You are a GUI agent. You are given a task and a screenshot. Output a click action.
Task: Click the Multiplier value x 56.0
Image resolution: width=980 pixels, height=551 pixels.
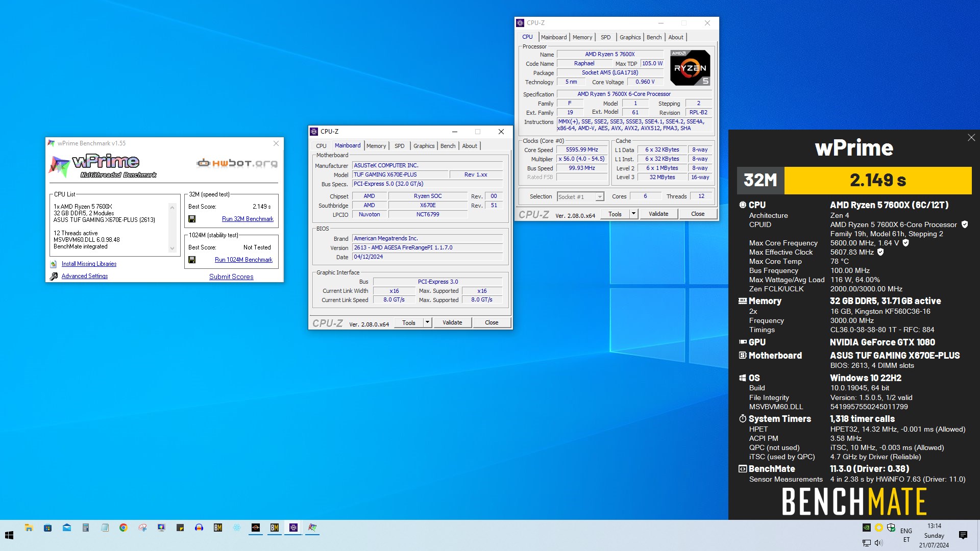582,159
